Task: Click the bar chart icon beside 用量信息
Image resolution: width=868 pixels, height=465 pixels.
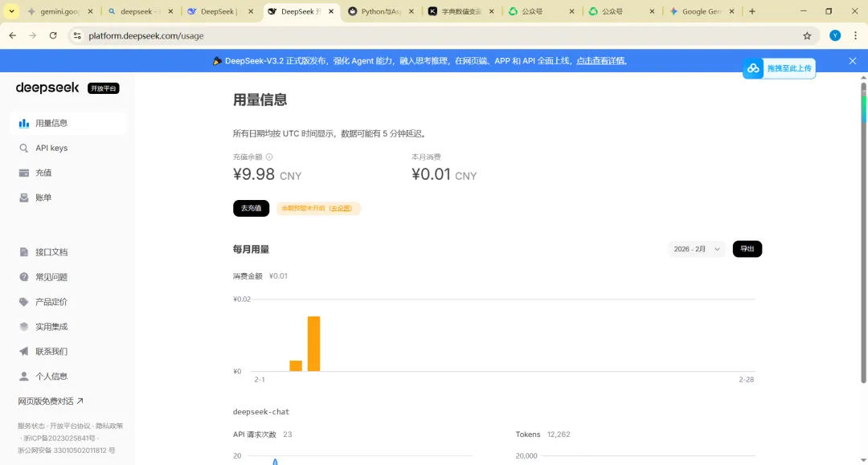Action: point(24,124)
